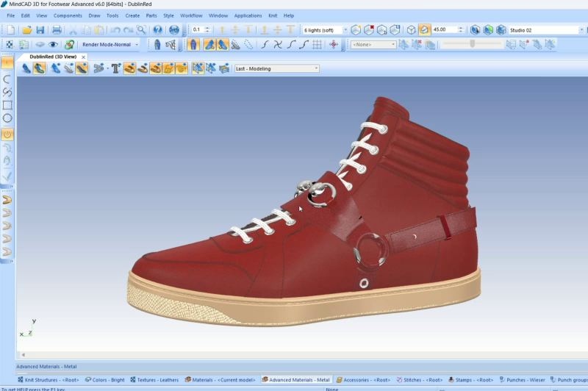Viewport: 588px width, 391px height.
Task: Select the last front view icon
Action: (x=157, y=45)
